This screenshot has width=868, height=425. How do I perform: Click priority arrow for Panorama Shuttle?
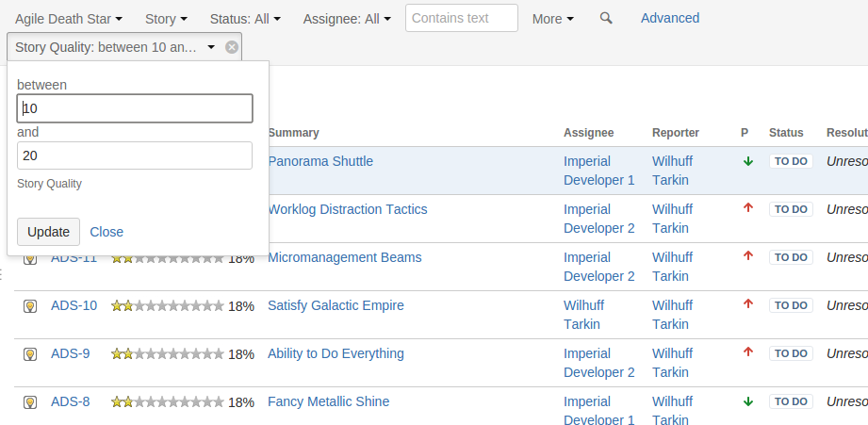coord(748,161)
